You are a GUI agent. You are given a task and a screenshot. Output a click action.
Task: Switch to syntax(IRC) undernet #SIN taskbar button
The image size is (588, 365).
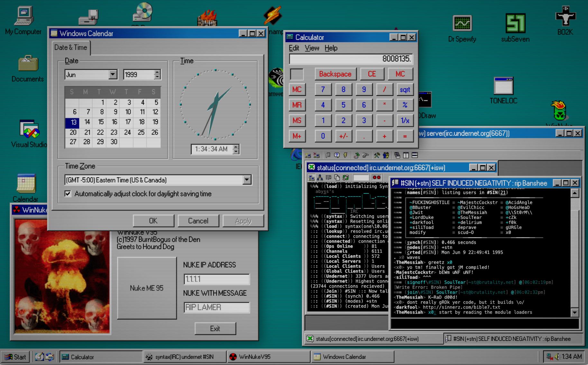(x=184, y=357)
